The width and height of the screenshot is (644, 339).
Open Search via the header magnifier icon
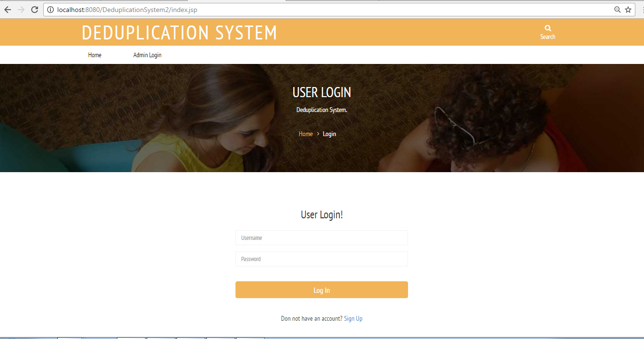coord(547,28)
